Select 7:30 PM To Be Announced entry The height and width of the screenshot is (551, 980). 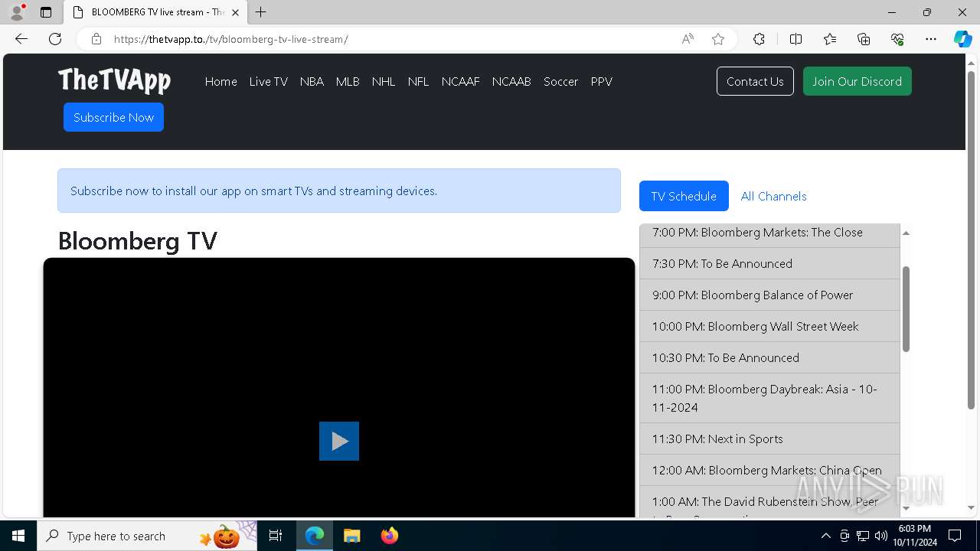(769, 263)
